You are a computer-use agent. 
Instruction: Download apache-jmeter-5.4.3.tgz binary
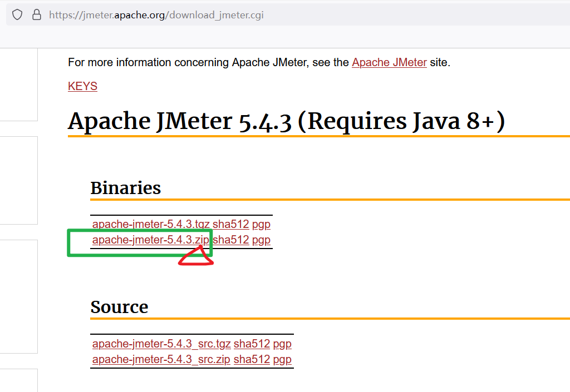click(x=151, y=224)
